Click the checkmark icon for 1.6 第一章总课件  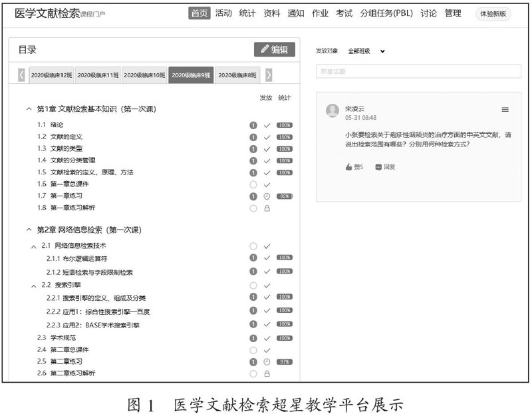tap(267, 185)
